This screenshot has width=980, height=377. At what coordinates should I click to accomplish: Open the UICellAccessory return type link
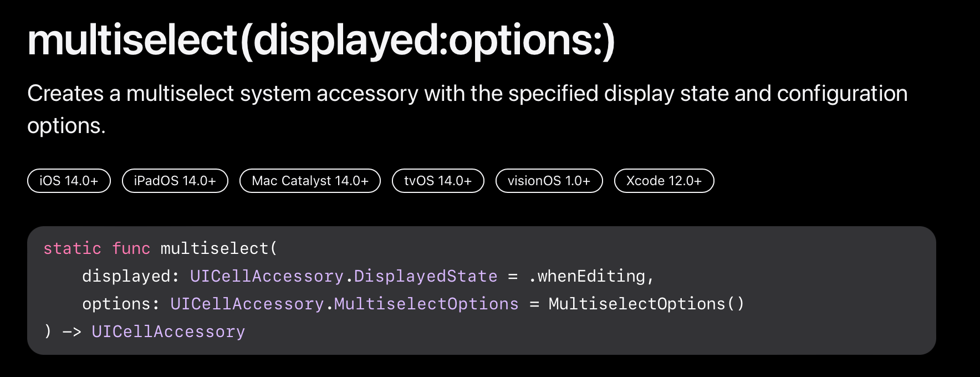click(x=168, y=332)
